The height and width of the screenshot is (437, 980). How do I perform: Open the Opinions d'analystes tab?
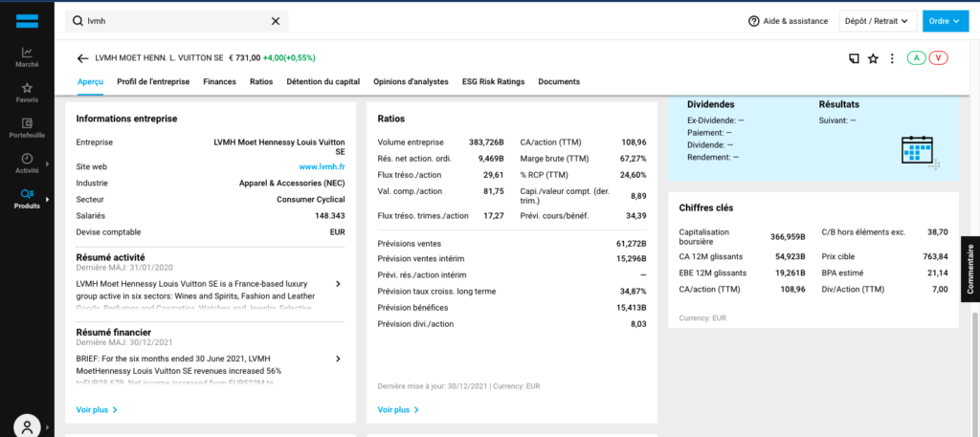(411, 82)
